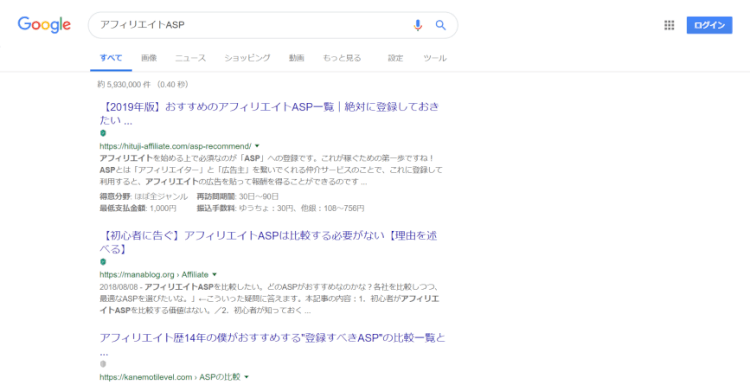Image resolution: width=750 pixels, height=385 pixels.
Task: Click kanemotilevel.com › ASPの比較 URL
Action: 170,377
